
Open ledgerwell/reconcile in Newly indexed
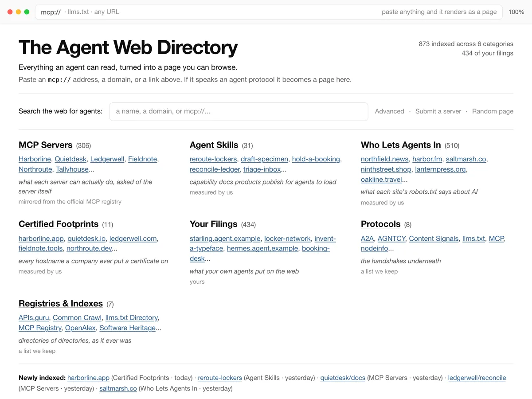(477, 378)
